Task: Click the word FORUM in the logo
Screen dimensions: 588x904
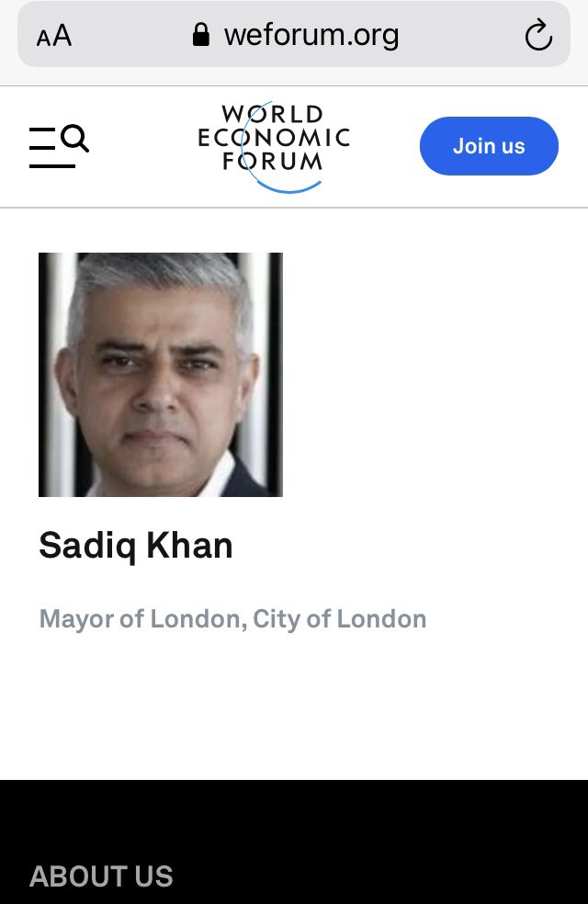Action: 273,162
